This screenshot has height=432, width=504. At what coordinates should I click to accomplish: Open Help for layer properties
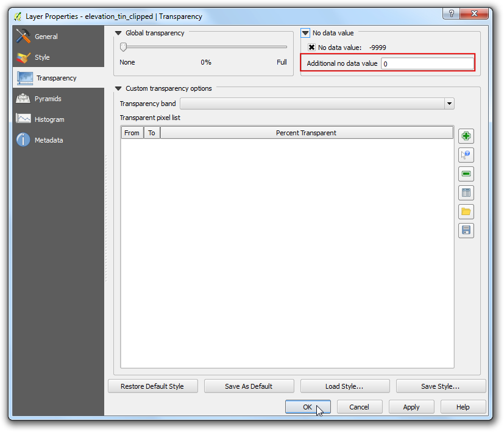click(463, 407)
